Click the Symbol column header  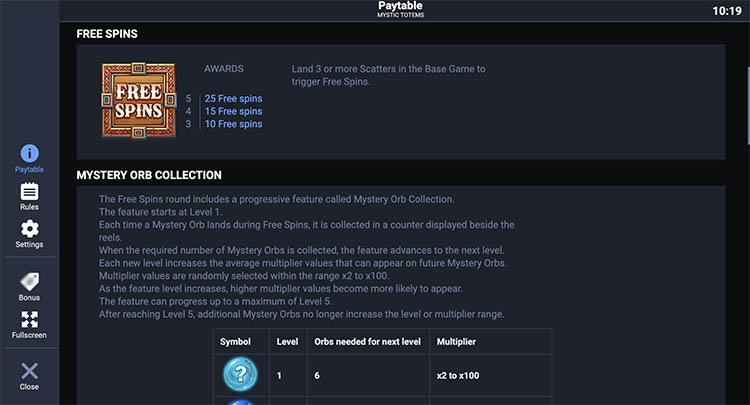point(235,341)
